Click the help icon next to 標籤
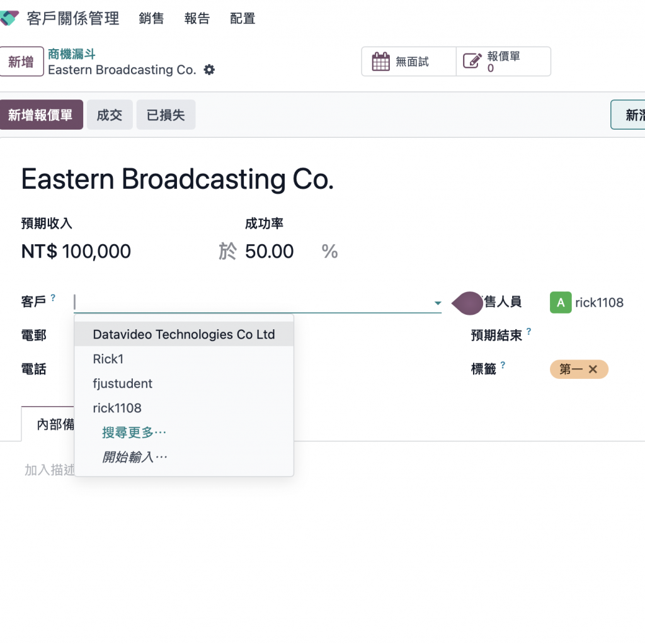Screen dimensions: 645x644 503,364
